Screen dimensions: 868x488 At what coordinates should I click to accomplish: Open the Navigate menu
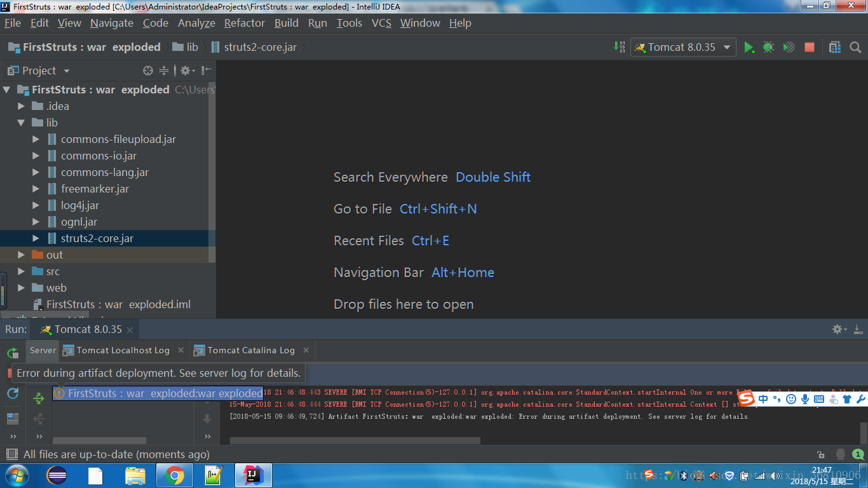112,23
